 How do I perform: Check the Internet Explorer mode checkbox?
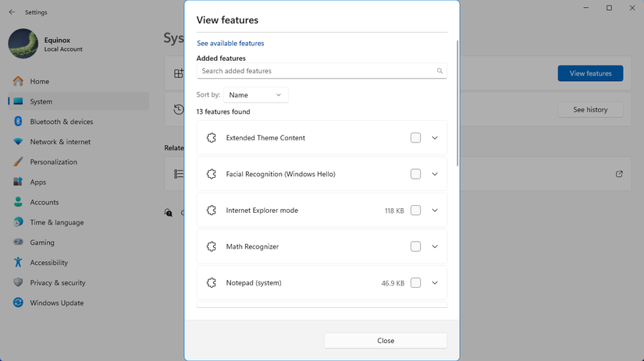click(x=415, y=211)
